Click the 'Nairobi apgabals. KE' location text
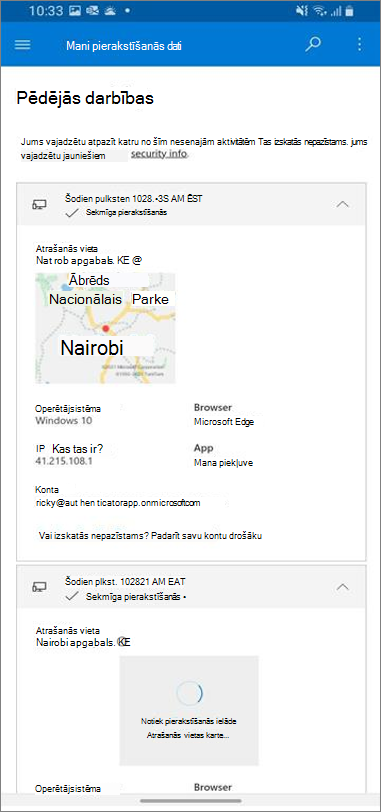This screenshot has height=812, width=381. [x=83, y=643]
